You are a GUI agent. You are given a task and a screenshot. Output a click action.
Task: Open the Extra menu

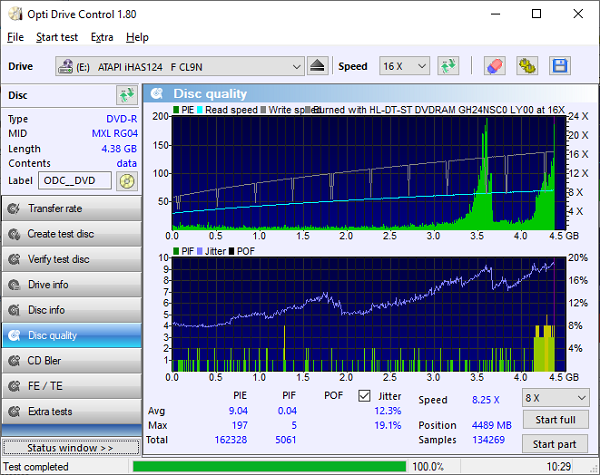[x=102, y=37]
